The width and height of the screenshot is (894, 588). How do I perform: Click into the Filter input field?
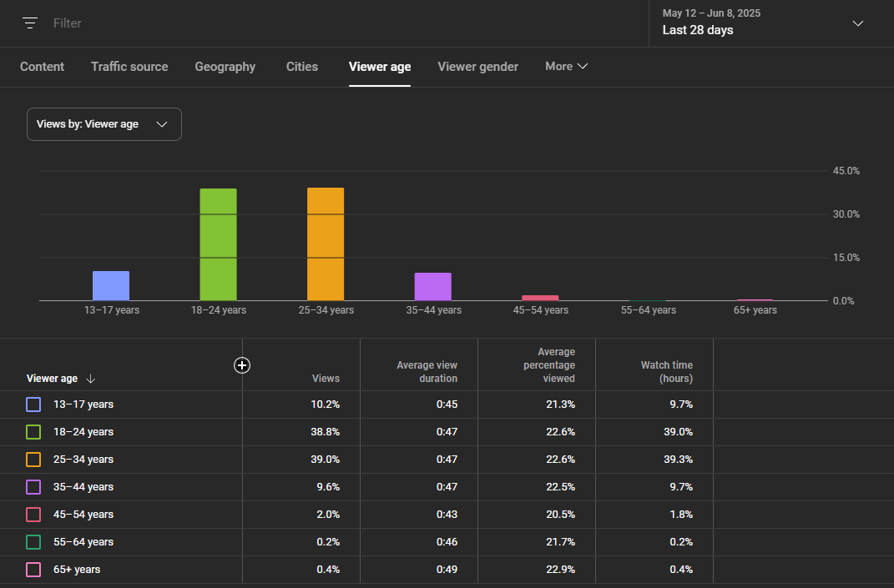coord(342,23)
